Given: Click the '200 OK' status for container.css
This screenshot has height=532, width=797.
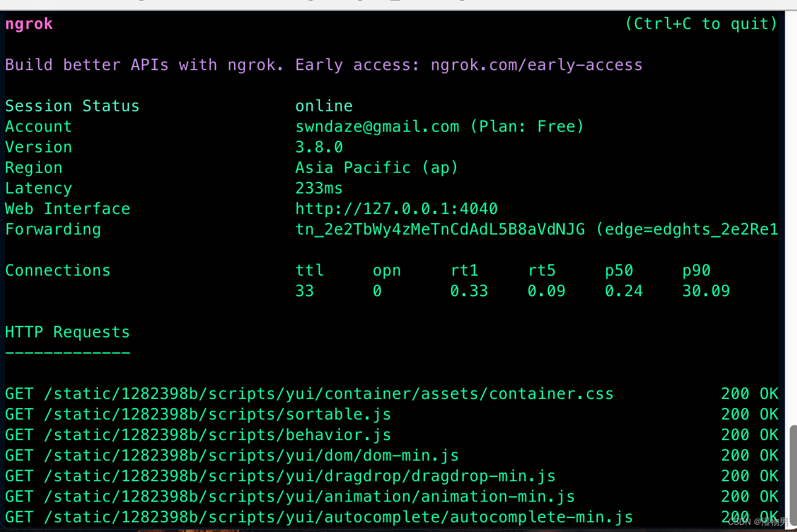Looking at the screenshot, I should 750,394.
